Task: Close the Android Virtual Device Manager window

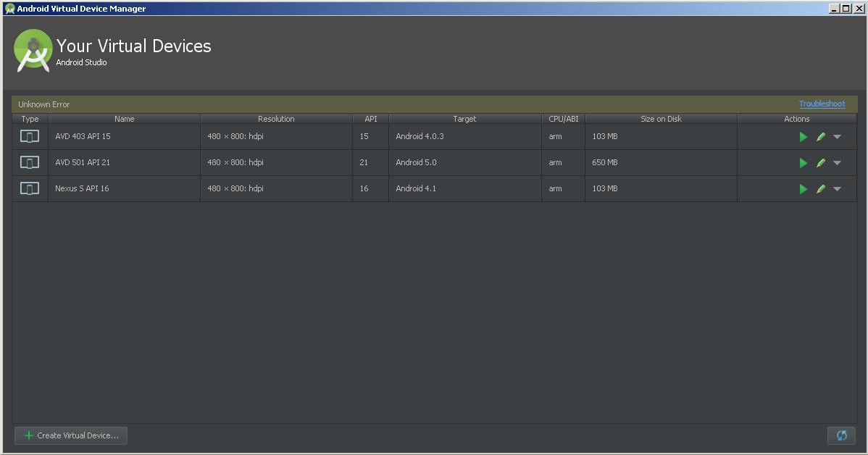Action: click(859, 8)
